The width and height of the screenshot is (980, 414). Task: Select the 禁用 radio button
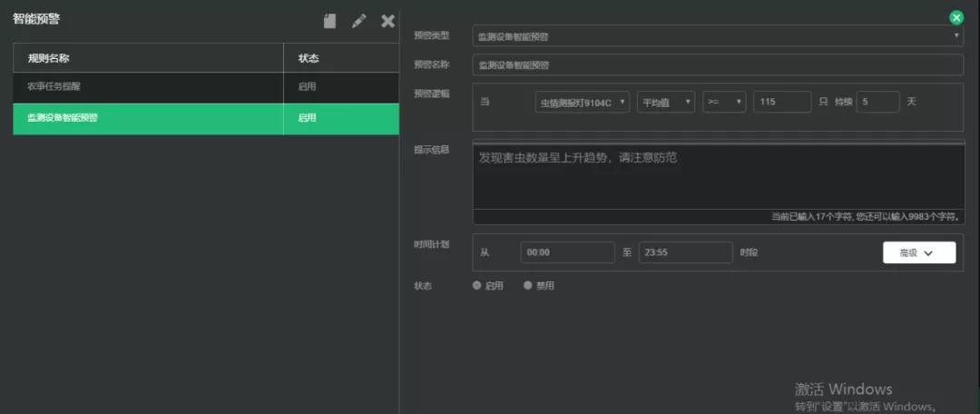point(528,285)
